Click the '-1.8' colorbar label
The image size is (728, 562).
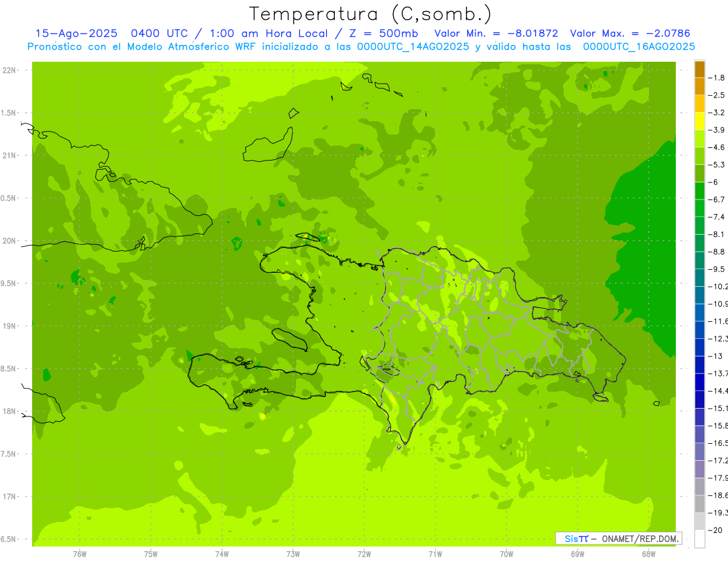[x=717, y=78]
